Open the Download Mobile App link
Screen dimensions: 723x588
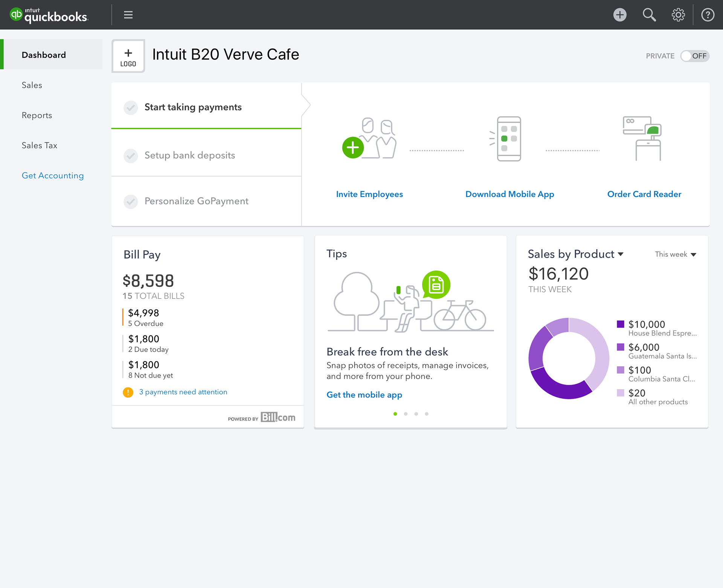coord(510,194)
